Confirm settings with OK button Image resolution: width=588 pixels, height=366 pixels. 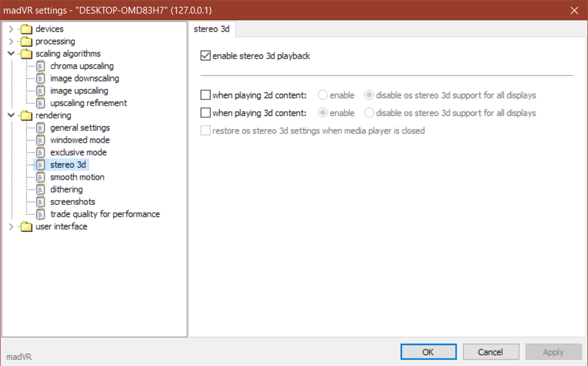click(428, 352)
